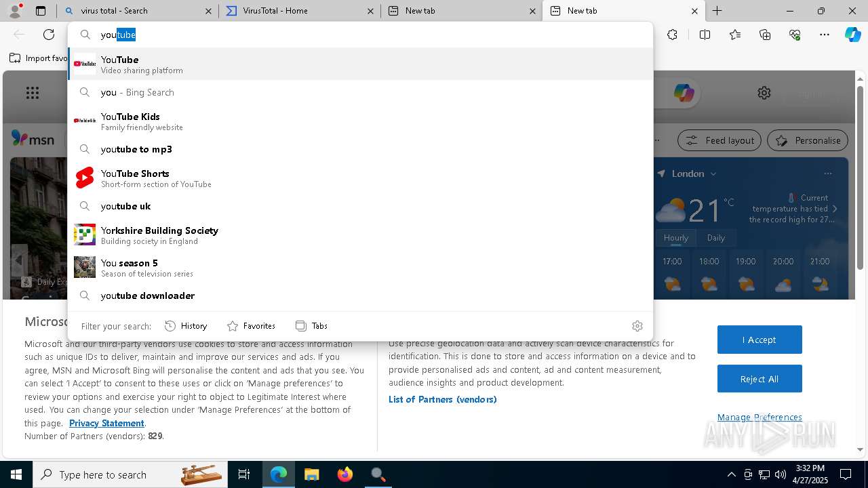Open address bar suggestion settings gear

637,326
